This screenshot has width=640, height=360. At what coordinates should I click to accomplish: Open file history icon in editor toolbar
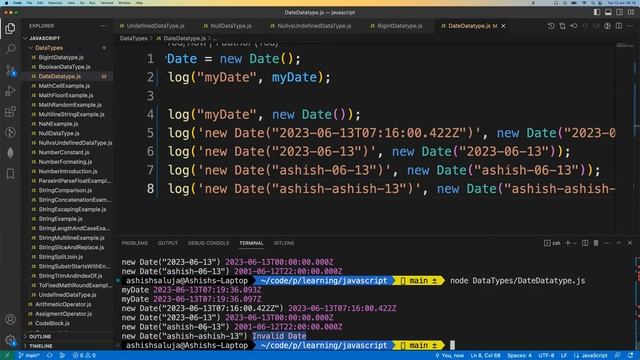tap(551, 26)
